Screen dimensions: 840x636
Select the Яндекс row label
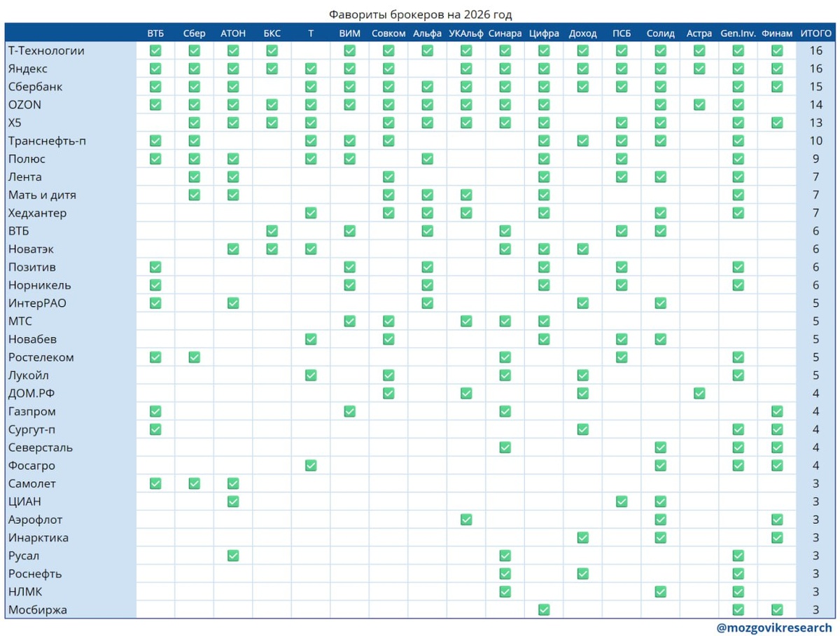(x=28, y=69)
